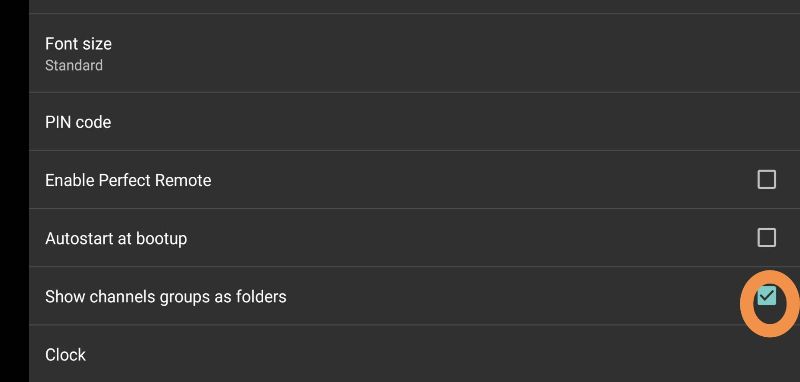Image resolution: width=800 pixels, height=382 pixels.
Task: Click the Show channels groups as folders text
Action: (165, 296)
